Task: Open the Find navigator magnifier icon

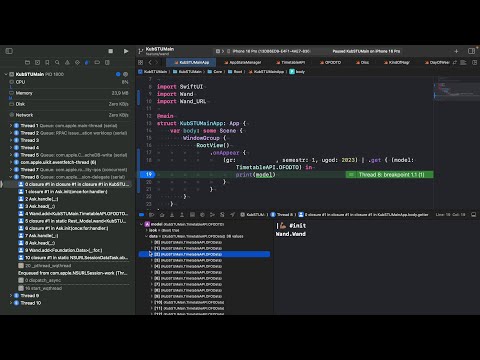Action: pyautogui.click(x=57, y=62)
